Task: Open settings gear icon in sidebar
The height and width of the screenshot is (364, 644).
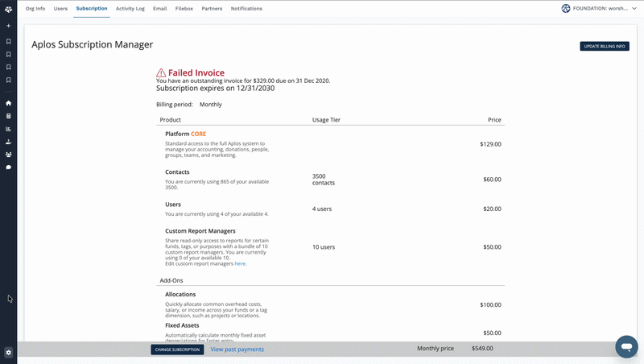Action: (x=8, y=353)
